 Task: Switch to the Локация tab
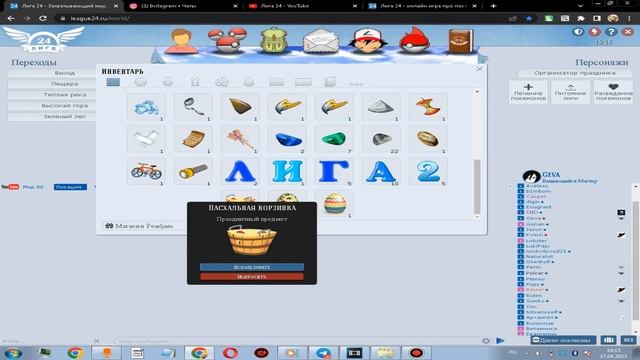(70, 187)
